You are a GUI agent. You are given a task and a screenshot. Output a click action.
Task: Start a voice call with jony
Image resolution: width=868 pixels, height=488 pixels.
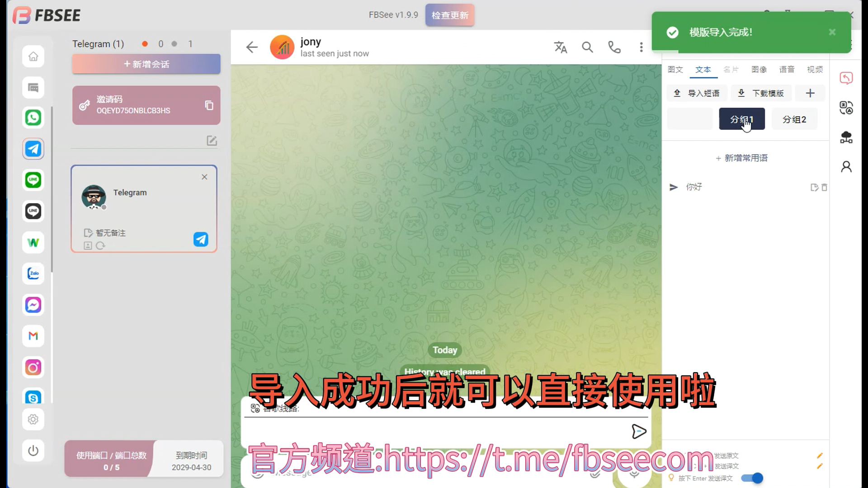(614, 47)
